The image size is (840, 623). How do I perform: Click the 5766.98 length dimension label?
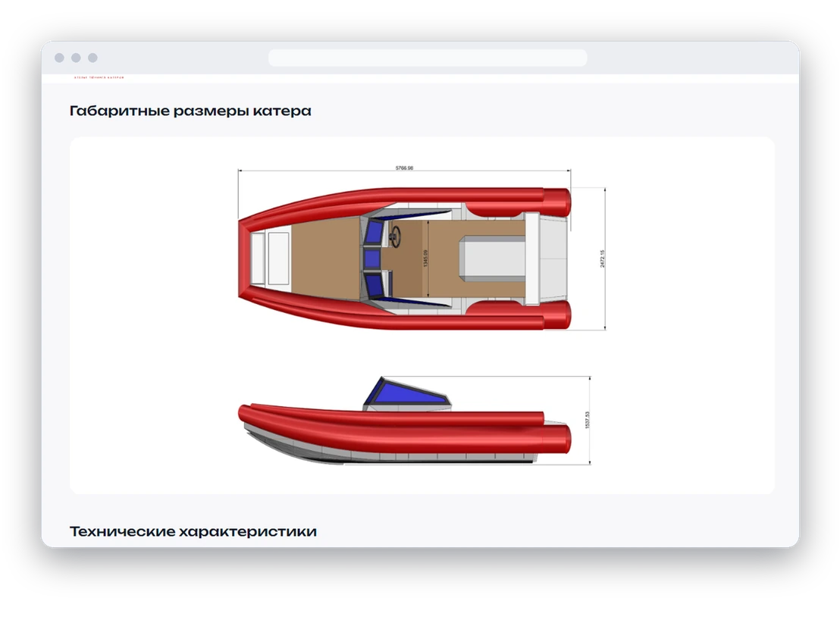point(405,167)
